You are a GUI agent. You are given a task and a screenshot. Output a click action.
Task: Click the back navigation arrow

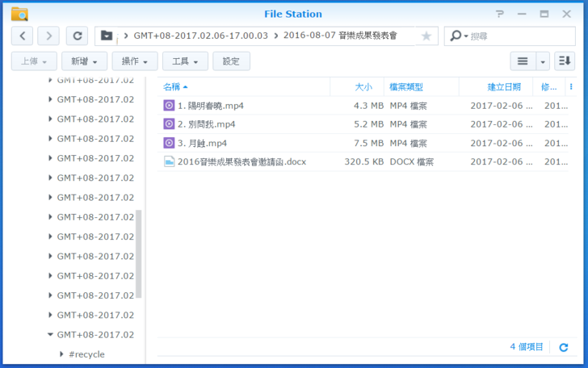[22, 36]
